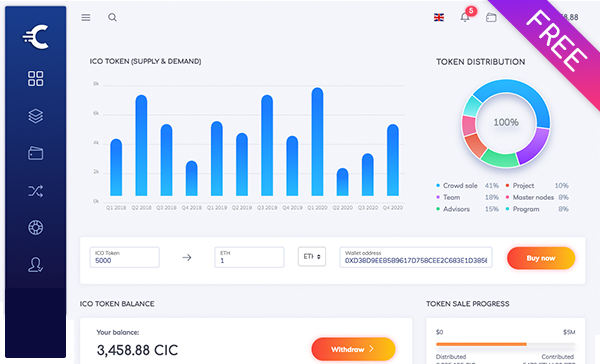Click the Q2 2020 chart bar
The width and height of the screenshot is (600, 364).
(342, 182)
